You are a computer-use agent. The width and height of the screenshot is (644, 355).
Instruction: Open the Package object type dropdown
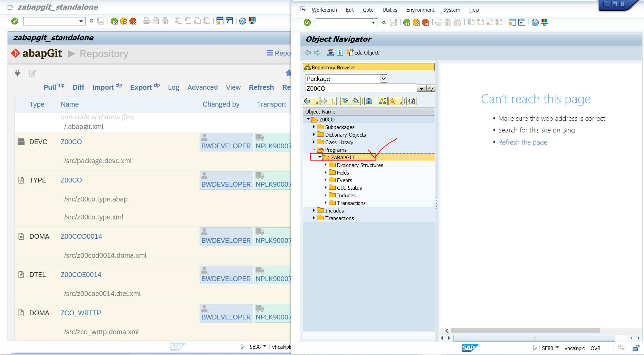point(383,79)
